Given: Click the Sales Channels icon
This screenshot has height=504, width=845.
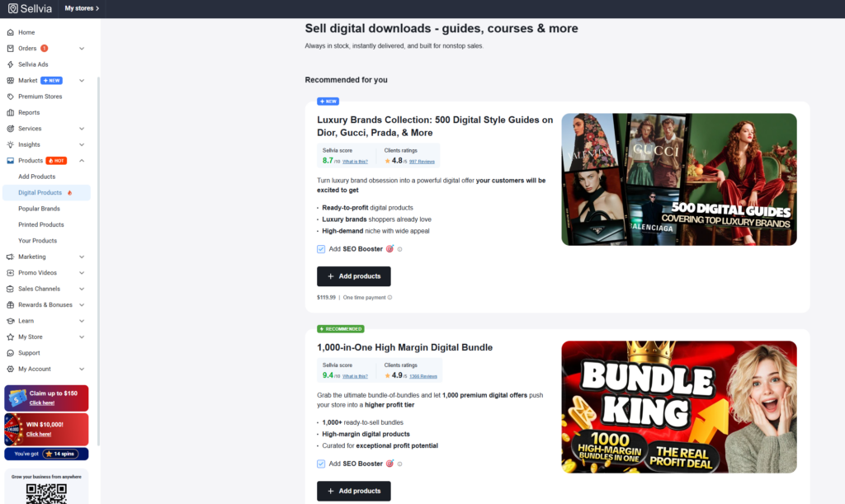Looking at the screenshot, I should click(x=10, y=289).
